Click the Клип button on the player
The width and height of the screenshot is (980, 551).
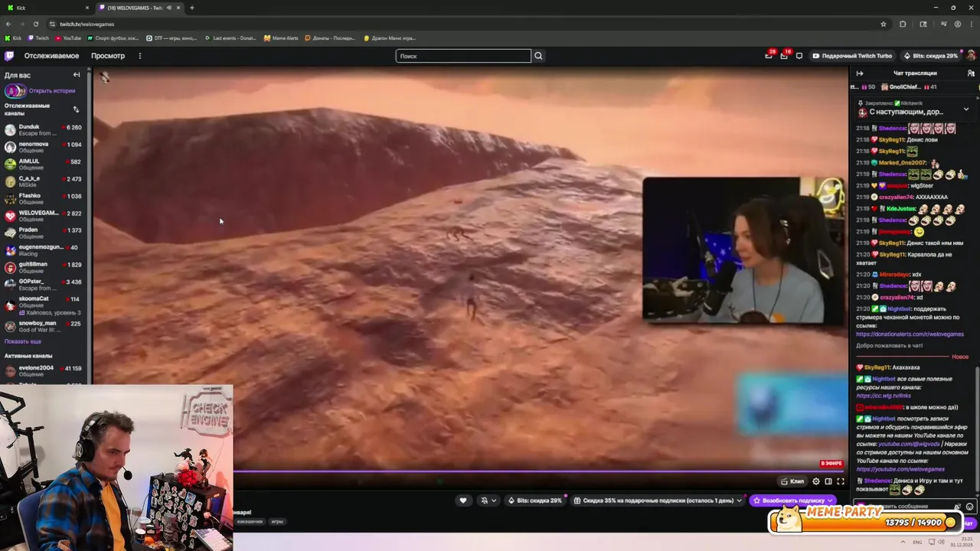[x=792, y=481]
